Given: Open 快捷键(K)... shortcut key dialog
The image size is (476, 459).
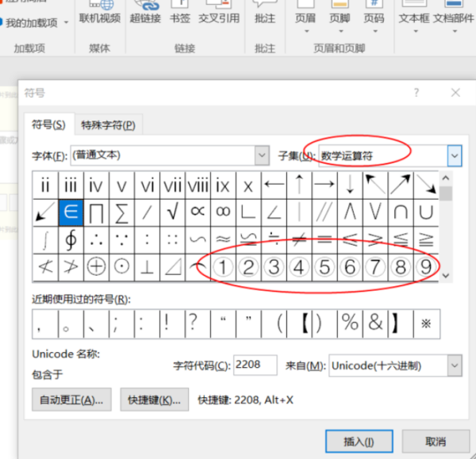Looking at the screenshot, I should [x=154, y=400].
